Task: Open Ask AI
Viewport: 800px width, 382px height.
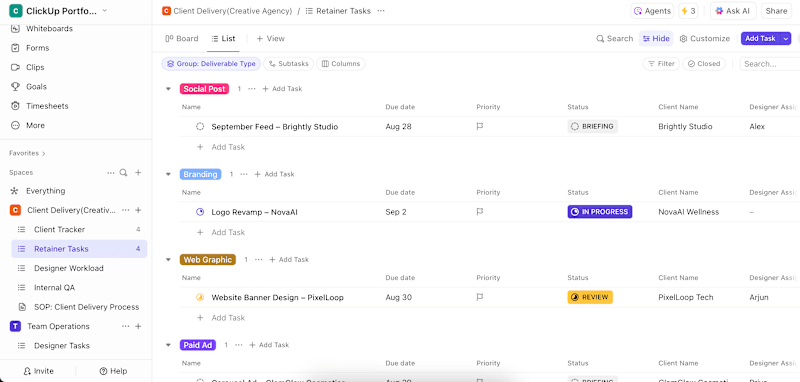Action: [x=733, y=11]
